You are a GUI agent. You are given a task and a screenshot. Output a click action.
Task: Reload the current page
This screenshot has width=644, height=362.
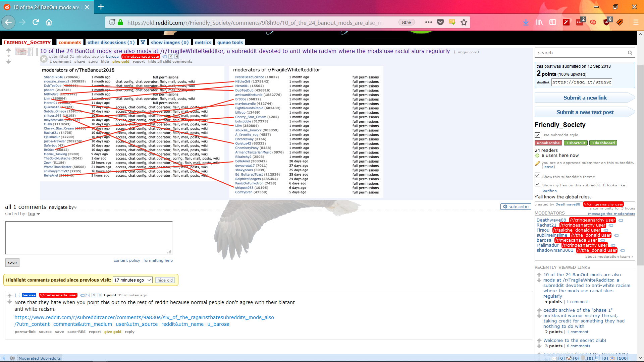coord(36,22)
